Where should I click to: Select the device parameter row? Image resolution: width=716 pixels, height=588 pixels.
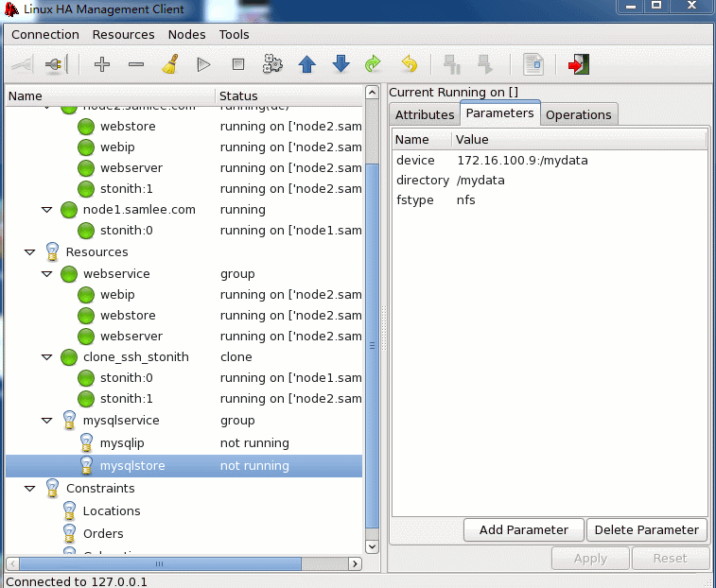point(550,161)
